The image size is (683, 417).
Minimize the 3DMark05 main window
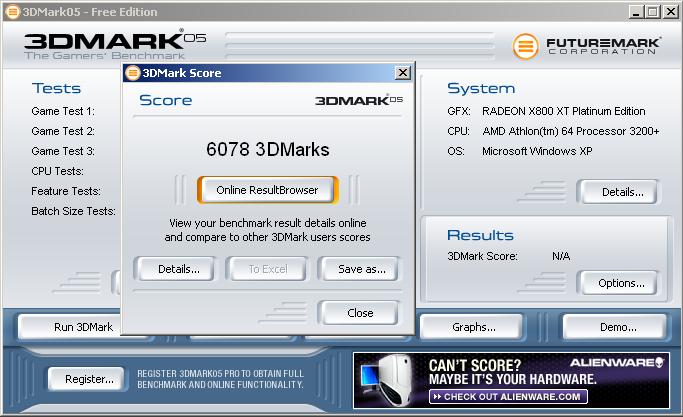tap(636, 12)
